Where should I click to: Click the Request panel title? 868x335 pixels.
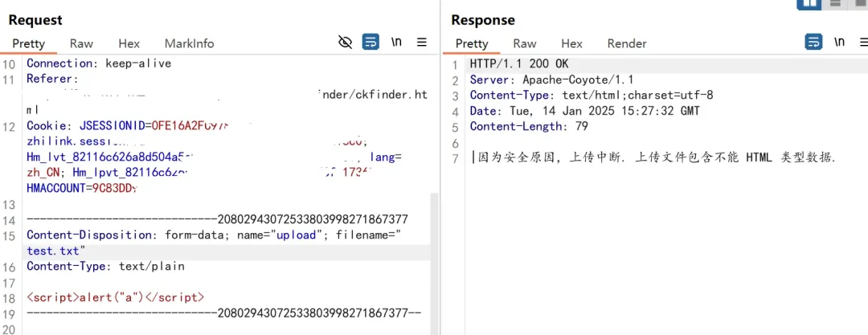[x=35, y=20]
